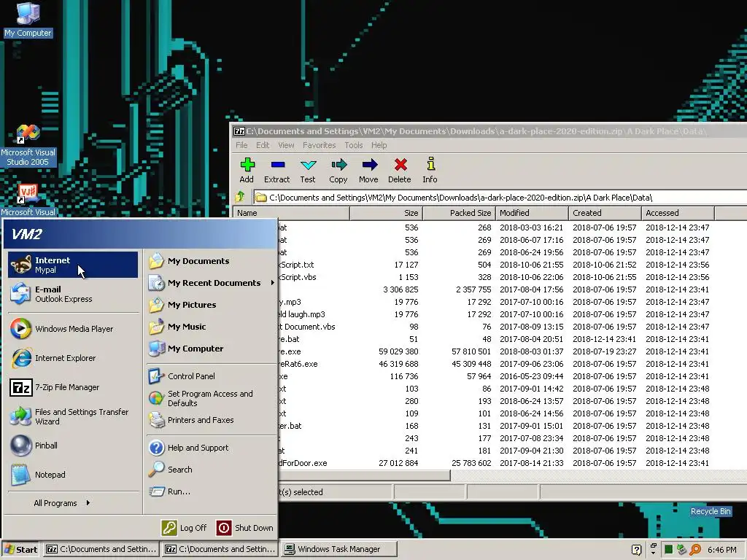Click the Copy toolbar icon
Screen dimensions: 747x560
(338, 170)
